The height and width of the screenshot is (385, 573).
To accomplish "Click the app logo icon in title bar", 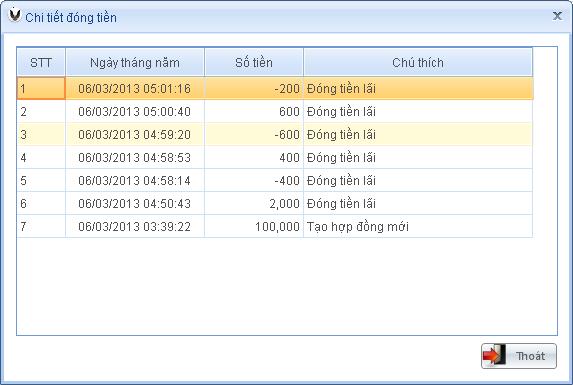I will tap(14, 15).
